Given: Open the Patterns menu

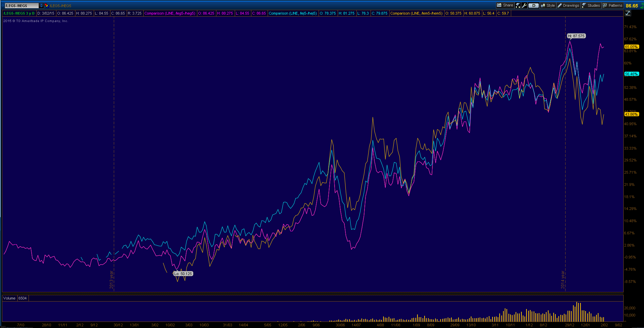Looking at the screenshot, I should coord(613,5).
